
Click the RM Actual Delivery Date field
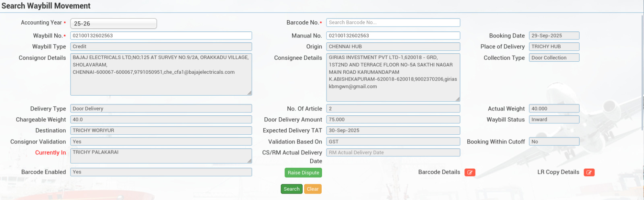(393, 152)
